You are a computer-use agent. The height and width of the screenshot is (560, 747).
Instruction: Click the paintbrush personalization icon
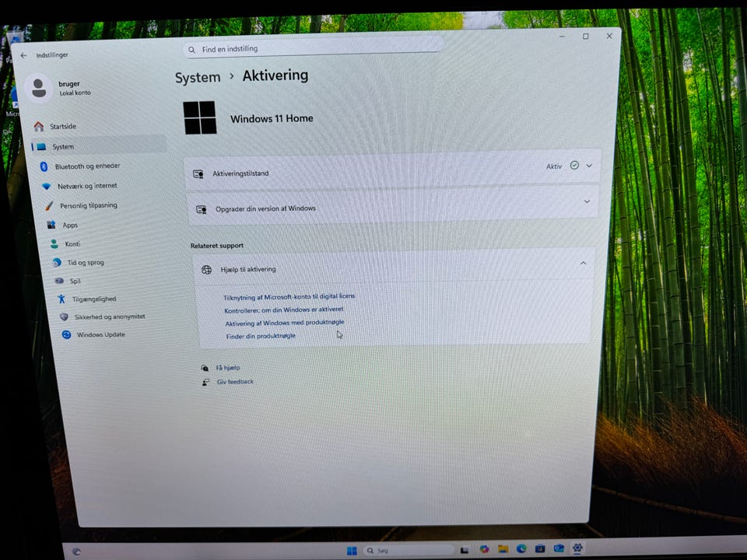pyautogui.click(x=48, y=205)
